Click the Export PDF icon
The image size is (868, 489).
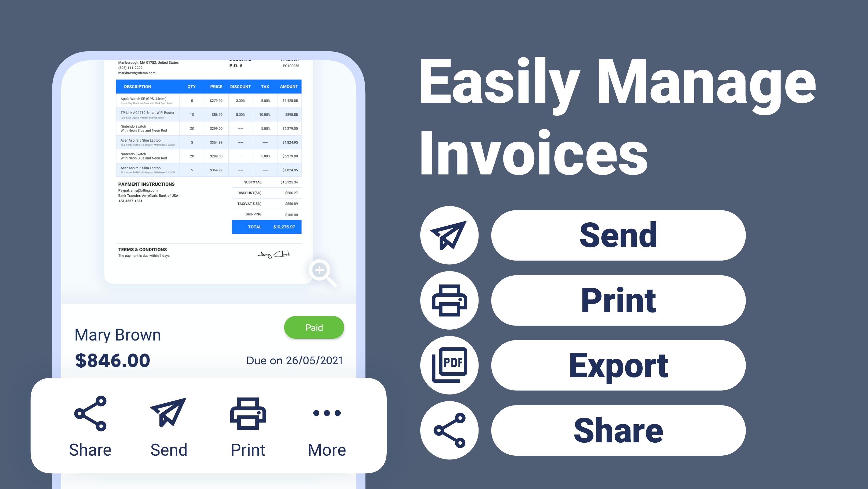(x=450, y=364)
